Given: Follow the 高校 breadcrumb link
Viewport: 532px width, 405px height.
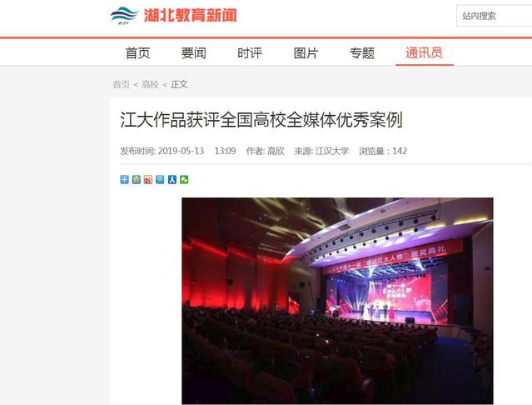Looking at the screenshot, I should point(150,84).
